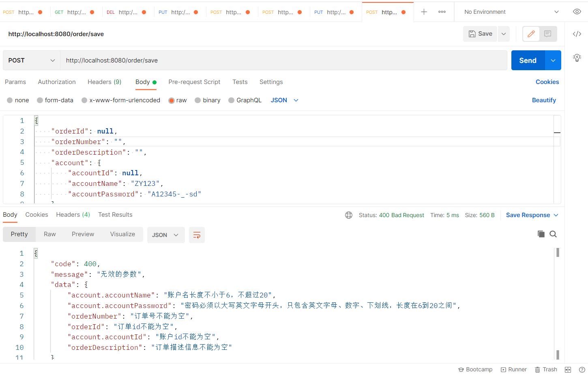Open the code snippet panel icon
Screen dimensions: 588x375
(x=577, y=34)
